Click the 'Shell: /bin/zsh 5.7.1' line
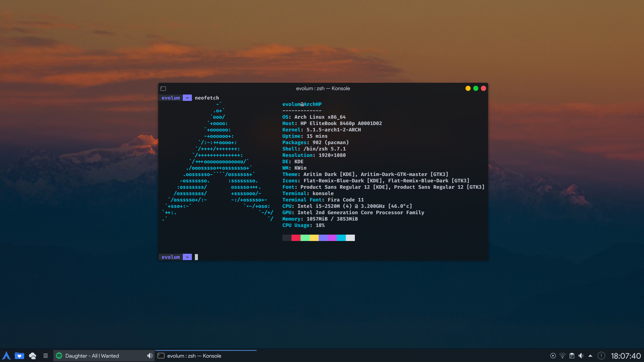 314,149
